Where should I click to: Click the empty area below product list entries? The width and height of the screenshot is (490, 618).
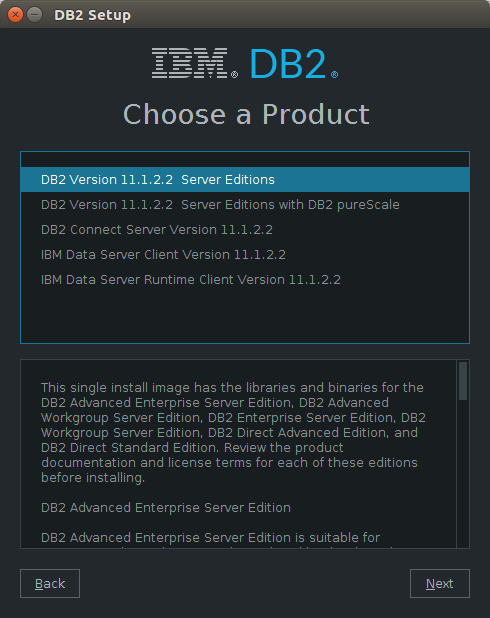click(245, 317)
